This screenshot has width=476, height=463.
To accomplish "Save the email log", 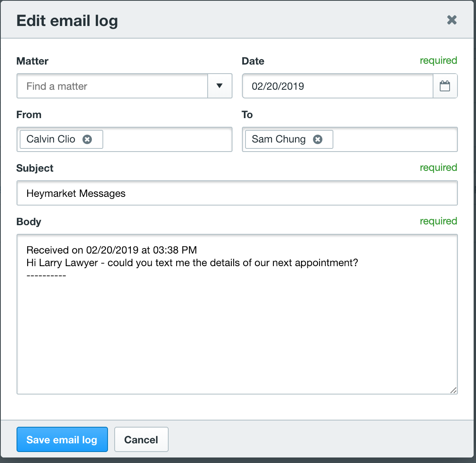I will [62, 439].
